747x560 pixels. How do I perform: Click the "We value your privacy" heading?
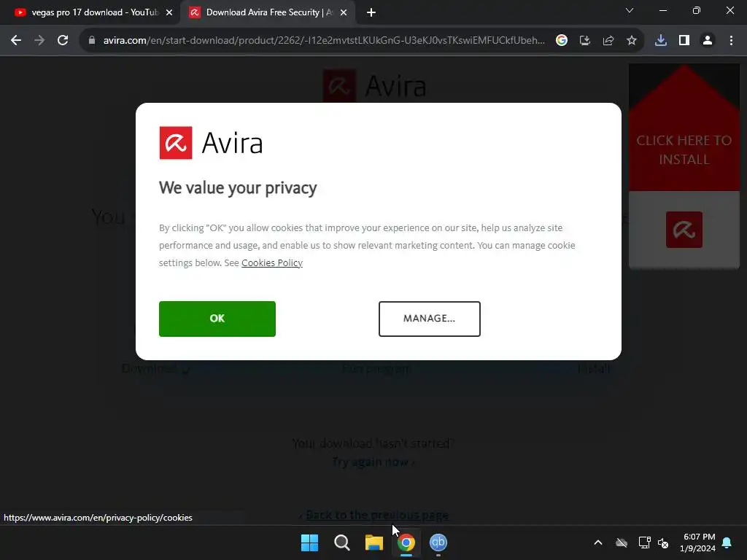238,188
